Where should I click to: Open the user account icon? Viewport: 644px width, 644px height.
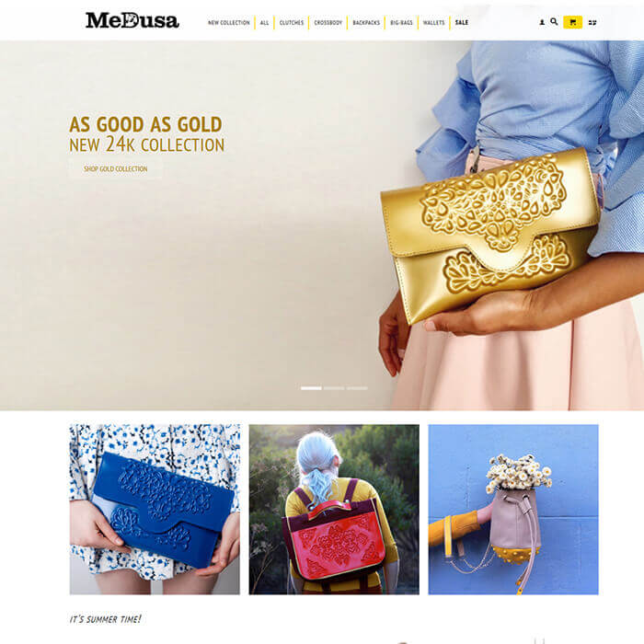click(542, 22)
